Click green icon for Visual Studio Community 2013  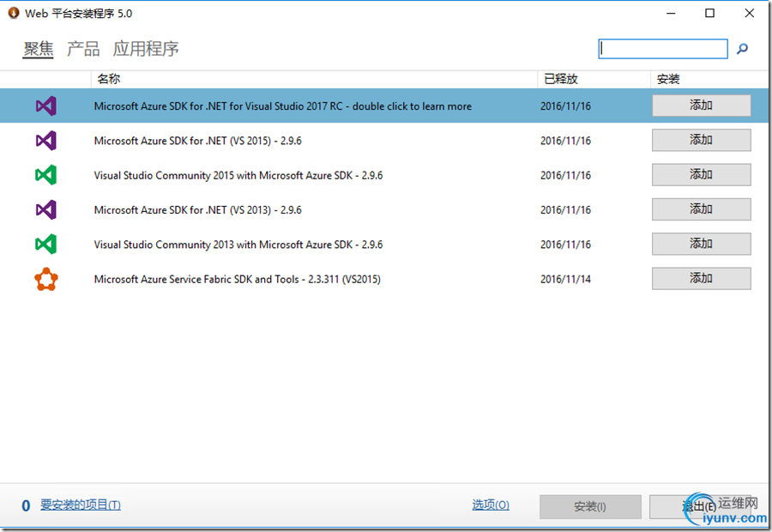pos(45,245)
